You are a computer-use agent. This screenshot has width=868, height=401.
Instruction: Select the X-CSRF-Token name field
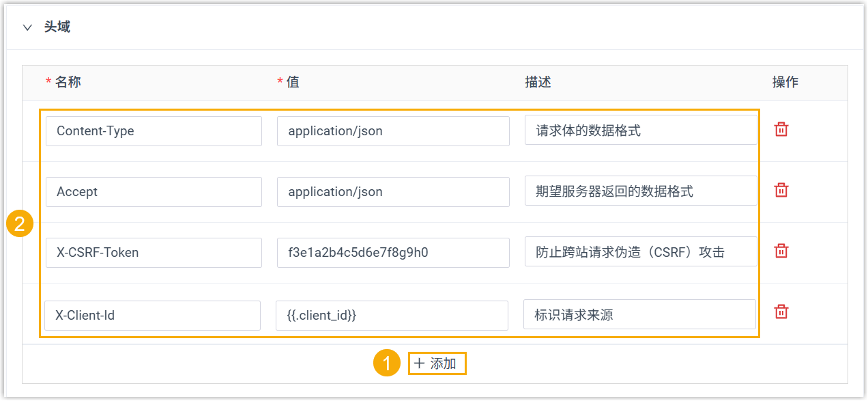(154, 253)
